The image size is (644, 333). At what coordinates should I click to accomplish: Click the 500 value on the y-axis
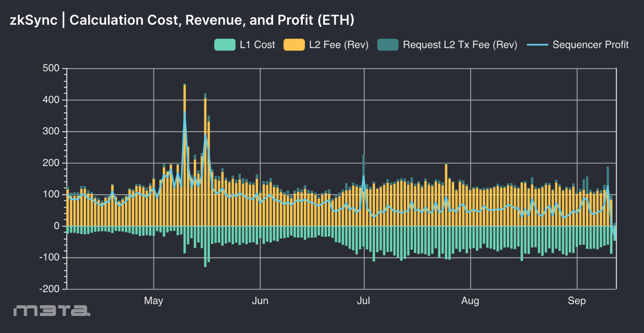pos(52,69)
